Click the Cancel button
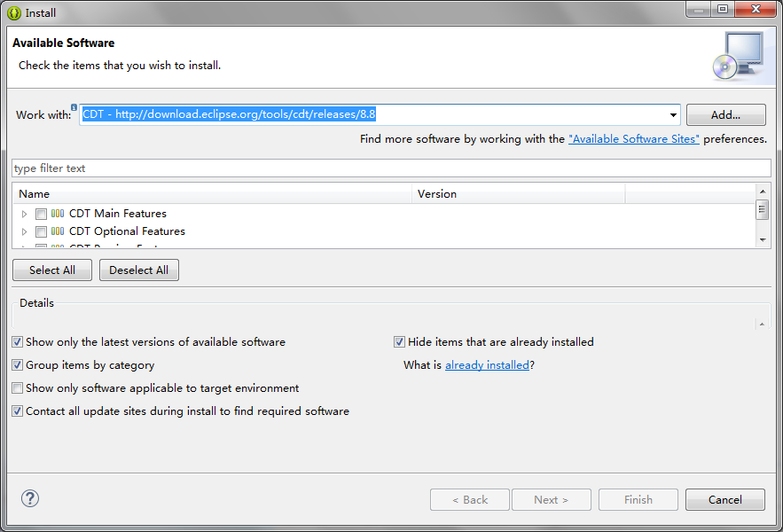The width and height of the screenshot is (783, 532). 725,499
